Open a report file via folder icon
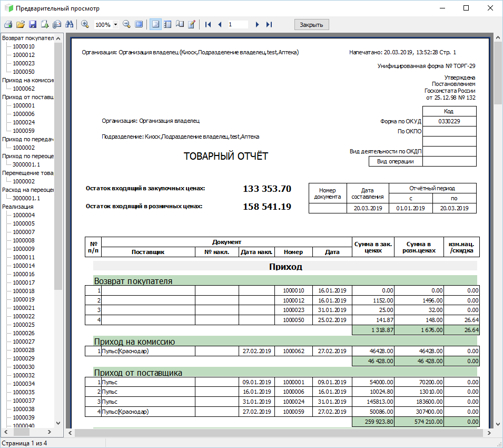This screenshot has height=448, width=503. pyautogui.click(x=21, y=24)
